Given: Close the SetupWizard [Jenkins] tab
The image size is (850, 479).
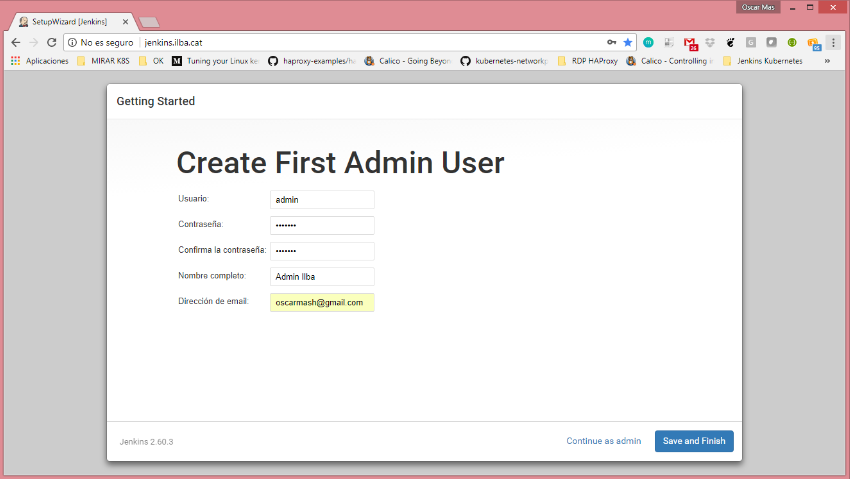Looking at the screenshot, I should click(125, 22).
